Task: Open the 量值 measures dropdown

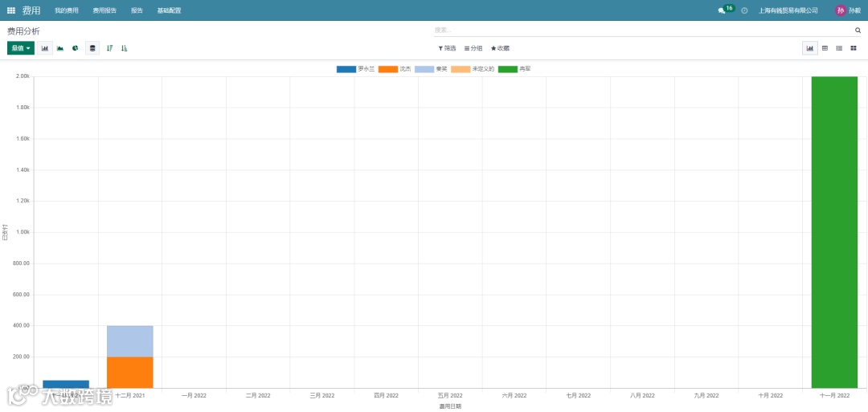Action: (21, 48)
